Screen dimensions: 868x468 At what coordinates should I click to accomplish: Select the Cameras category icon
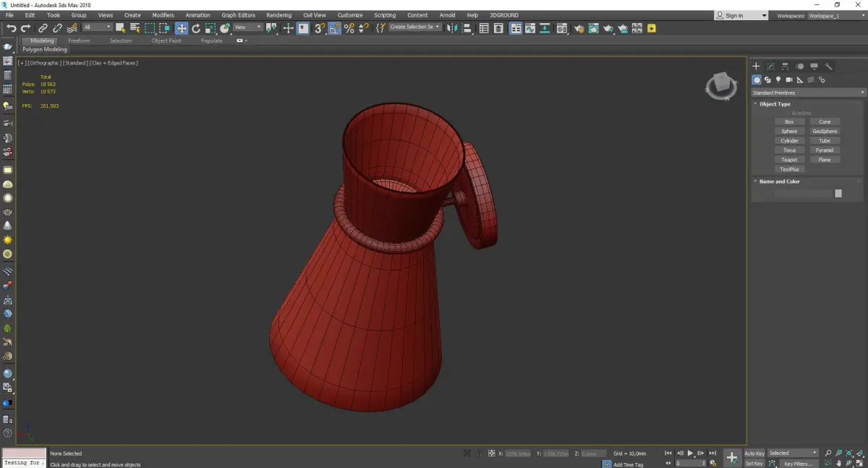point(789,80)
